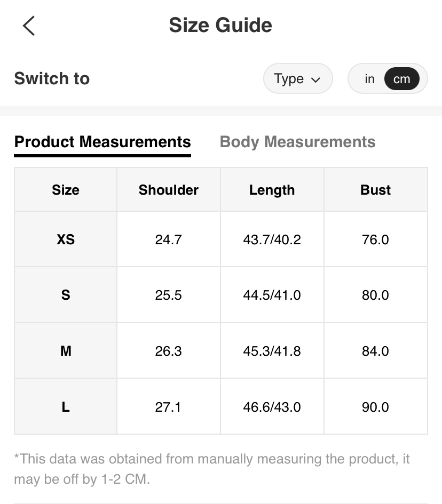Select the M size row label

pos(66,351)
